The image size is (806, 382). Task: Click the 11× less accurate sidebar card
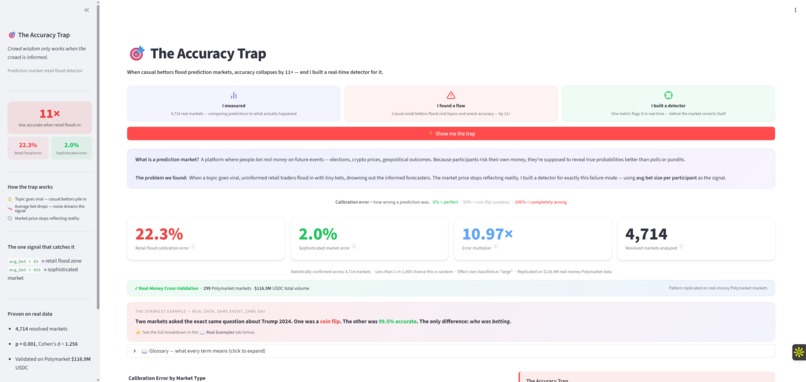[50, 118]
